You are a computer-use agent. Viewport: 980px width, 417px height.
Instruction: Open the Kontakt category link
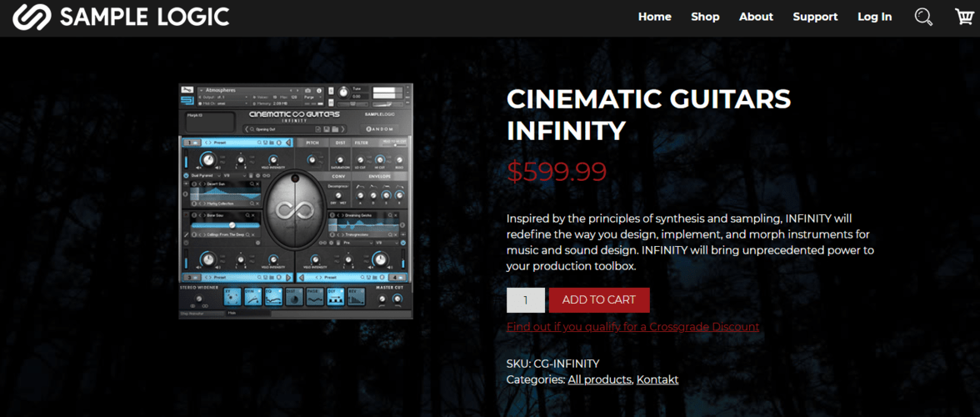657,379
